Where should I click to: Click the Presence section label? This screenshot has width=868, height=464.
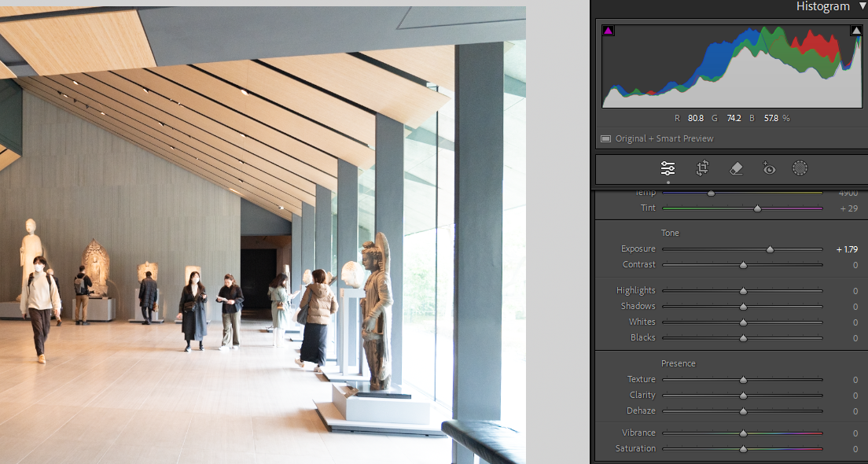(678, 364)
